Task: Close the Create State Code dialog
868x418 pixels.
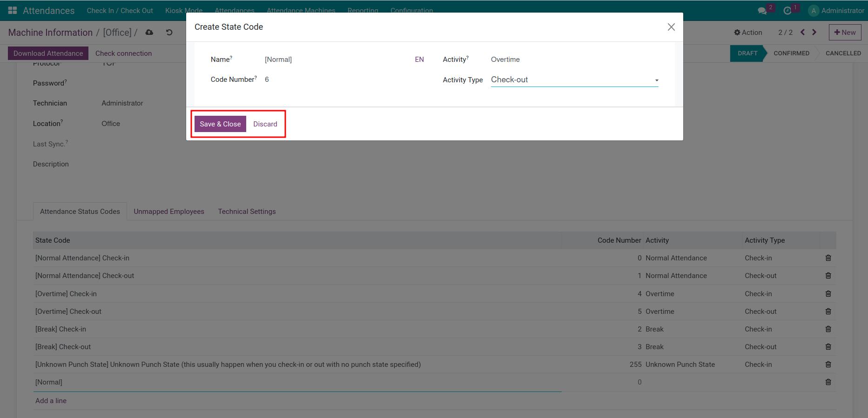Action: point(671,27)
